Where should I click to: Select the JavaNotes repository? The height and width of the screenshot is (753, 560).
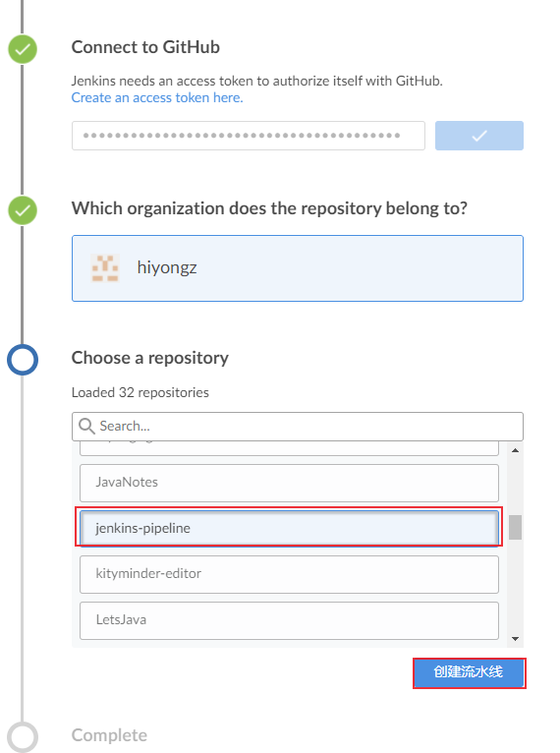tap(289, 483)
